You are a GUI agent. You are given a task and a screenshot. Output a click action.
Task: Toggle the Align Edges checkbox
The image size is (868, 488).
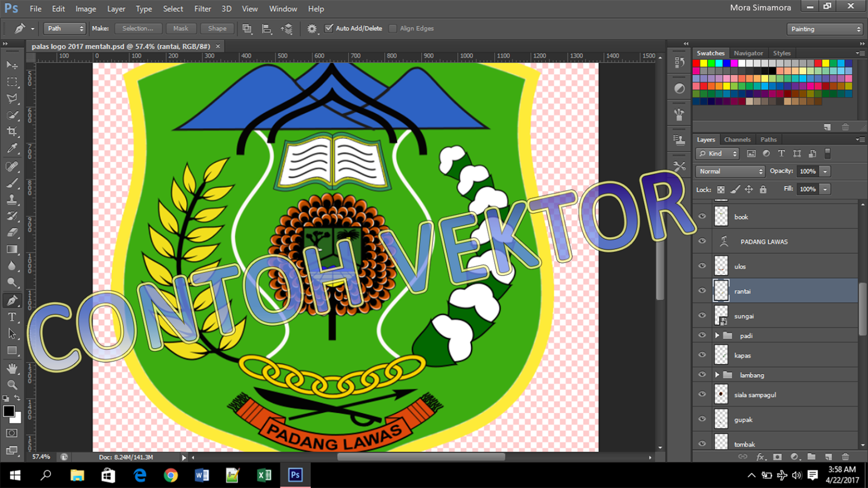tap(393, 28)
